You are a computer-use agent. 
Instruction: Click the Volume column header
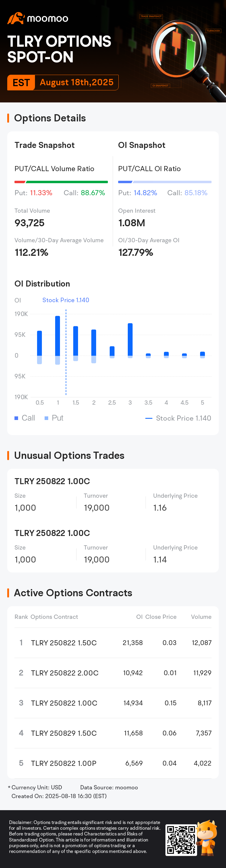pyautogui.click(x=201, y=617)
